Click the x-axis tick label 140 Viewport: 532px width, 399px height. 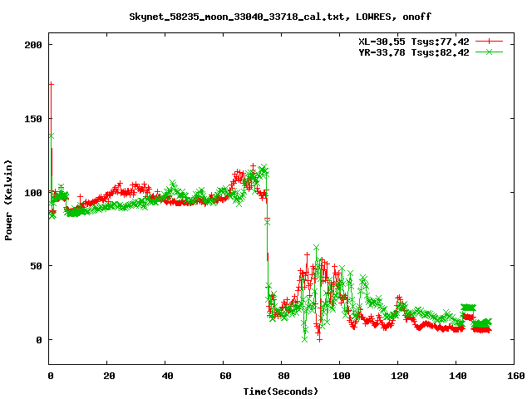(458, 376)
